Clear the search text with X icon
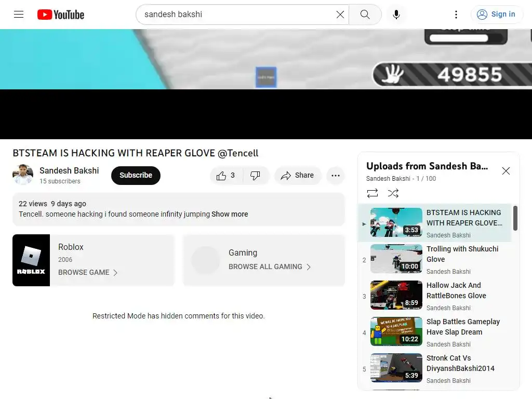This screenshot has height=399, width=532. (x=340, y=14)
